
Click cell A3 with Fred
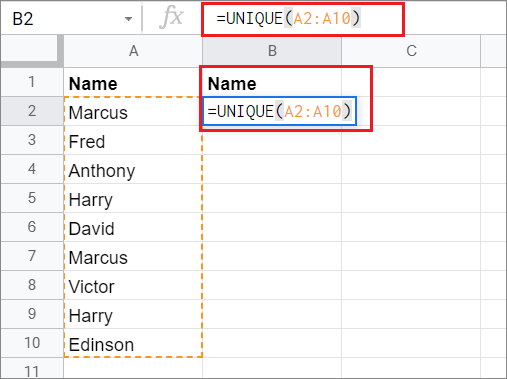pyautogui.click(x=133, y=140)
